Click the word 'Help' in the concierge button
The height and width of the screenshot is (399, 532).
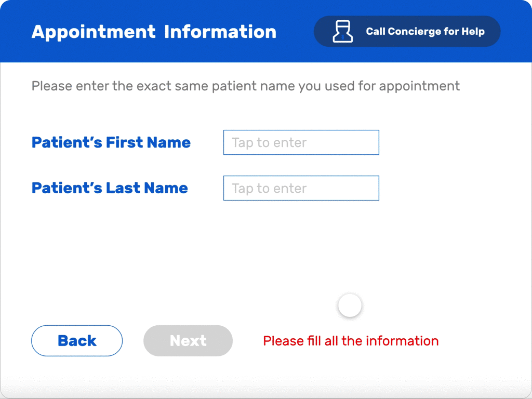coord(473,31)
